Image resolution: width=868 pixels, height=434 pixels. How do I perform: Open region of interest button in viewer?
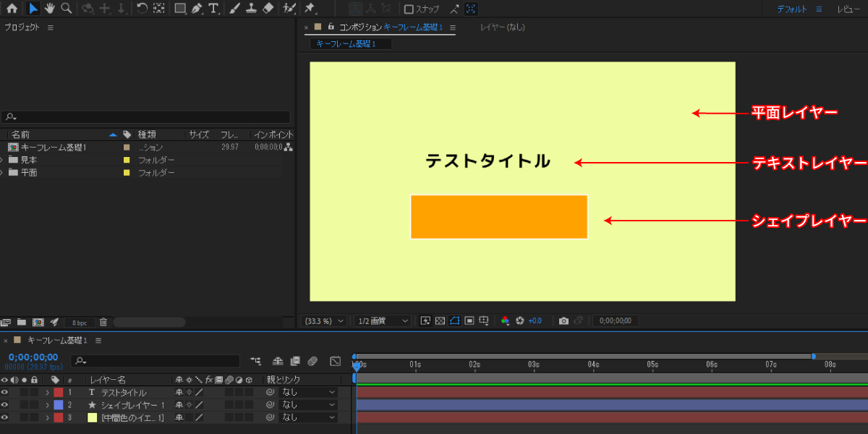(x=469, y=320)
